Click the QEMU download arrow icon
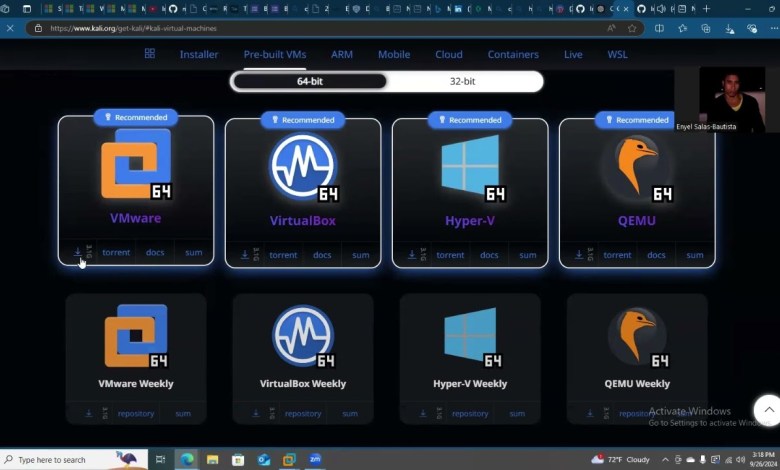780x470 pixels. tap(579, 255)
